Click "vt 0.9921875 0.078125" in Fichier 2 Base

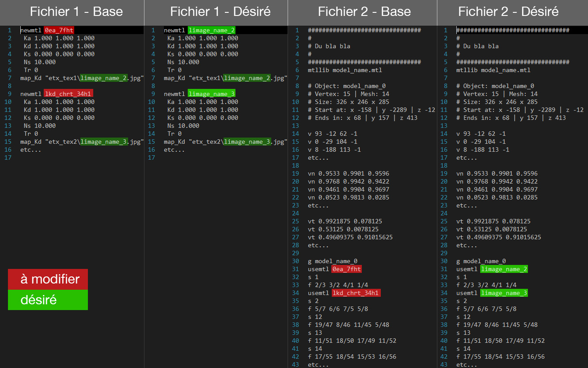point(345,221)
